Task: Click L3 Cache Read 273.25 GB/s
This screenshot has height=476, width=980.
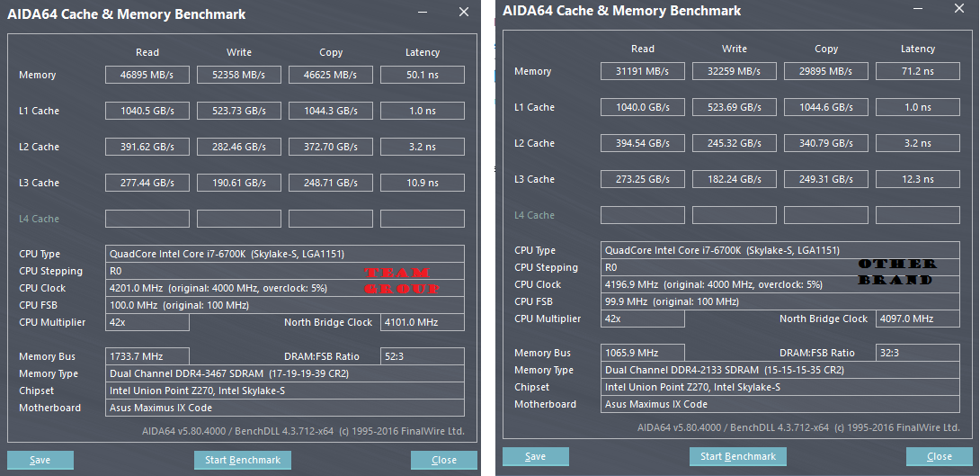Action: click(643, 179)
